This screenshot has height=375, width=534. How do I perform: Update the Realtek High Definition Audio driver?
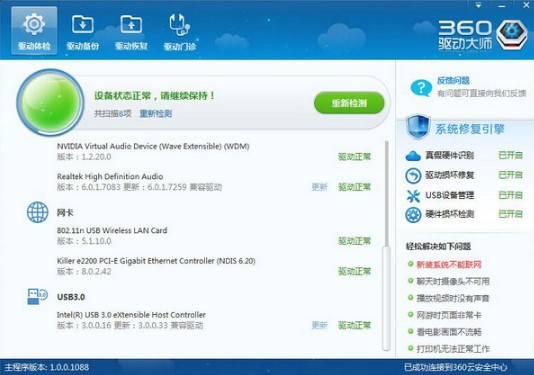[319, 187]
